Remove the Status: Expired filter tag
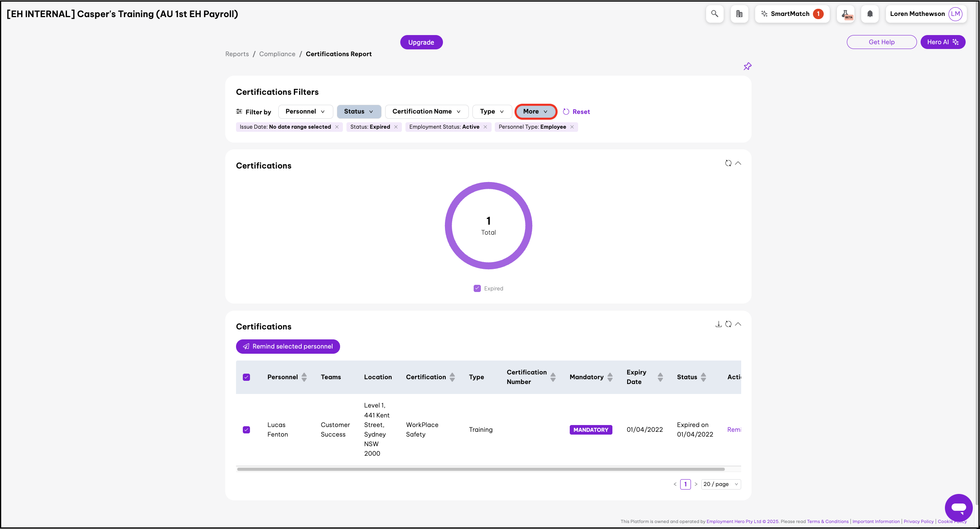Image resolution: width=980 pixels, height=529 pixels. tap(396, 127)
